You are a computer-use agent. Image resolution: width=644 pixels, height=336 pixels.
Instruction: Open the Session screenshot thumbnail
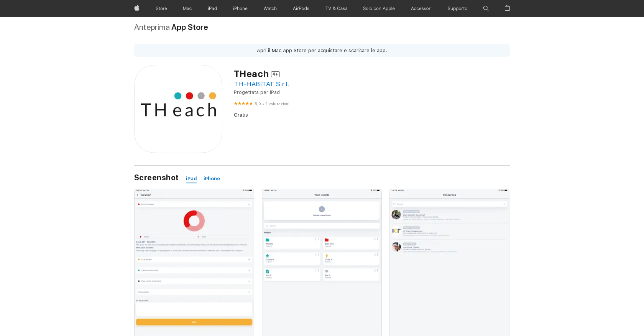[x=194, y=262]
